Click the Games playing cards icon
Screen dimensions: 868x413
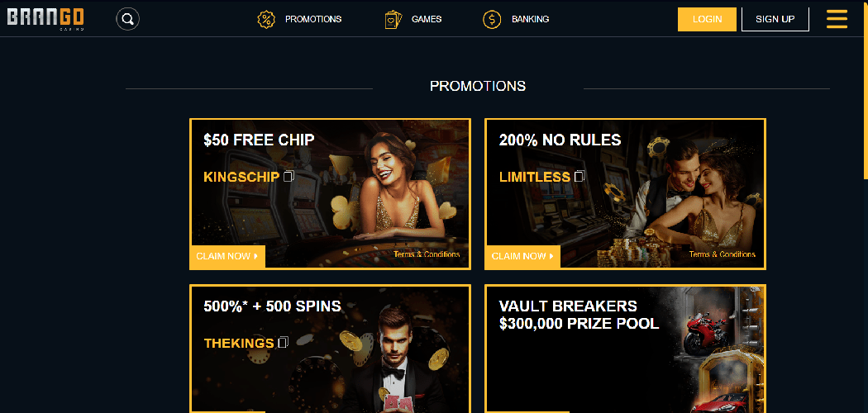click(x=393, y=19)
